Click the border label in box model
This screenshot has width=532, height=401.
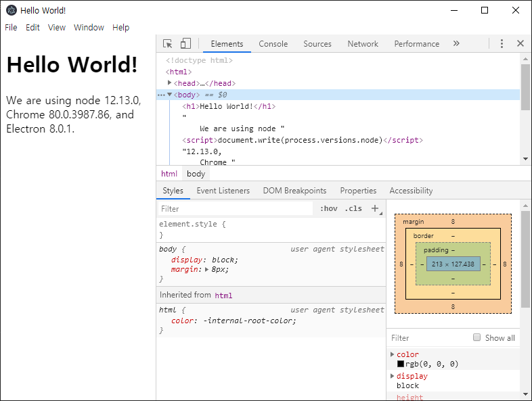423,236
